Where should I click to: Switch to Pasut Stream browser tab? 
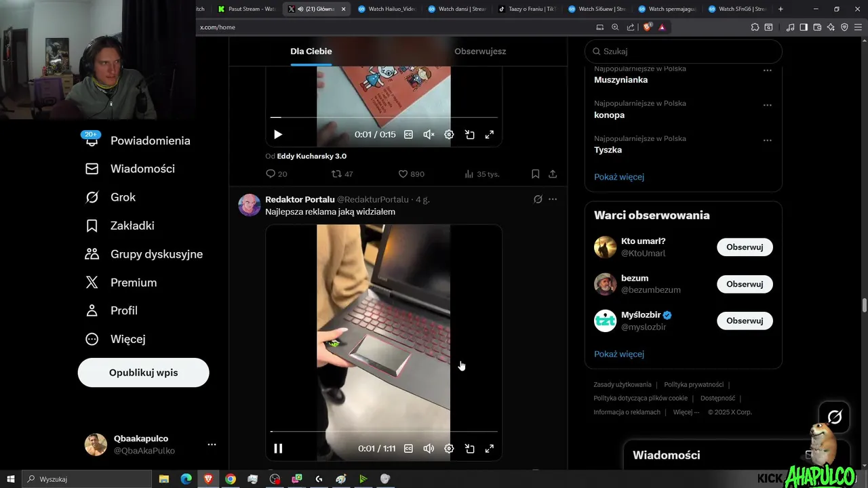(x=245, y=9)
